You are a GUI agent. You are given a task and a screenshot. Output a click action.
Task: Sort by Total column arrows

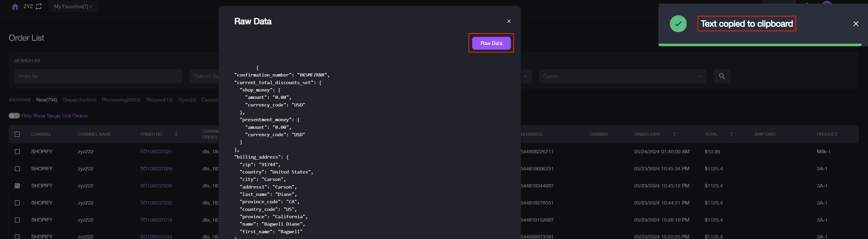pyautogui.click(x=731, y=134)
